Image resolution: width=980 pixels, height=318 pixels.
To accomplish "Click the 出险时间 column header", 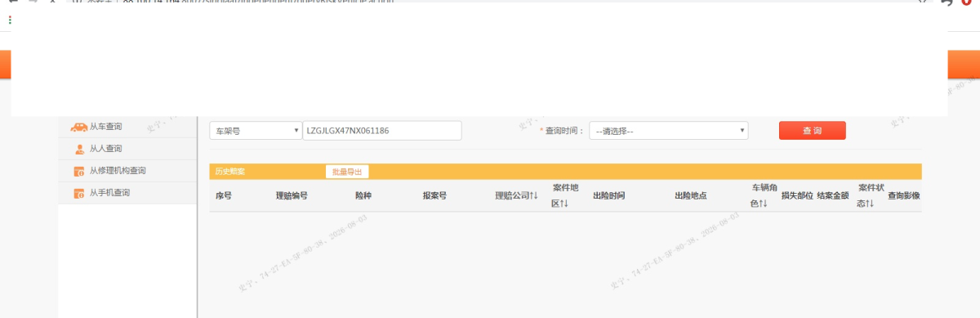I will [608, 196].
